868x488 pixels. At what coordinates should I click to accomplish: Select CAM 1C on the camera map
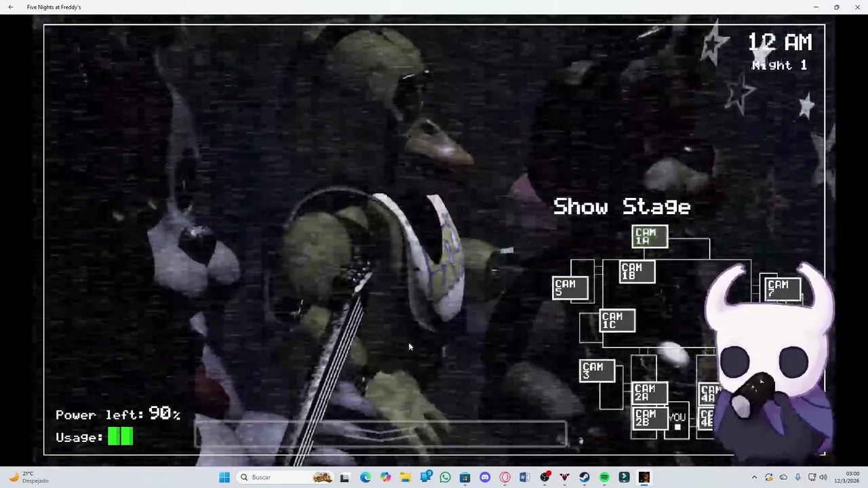point(617,321)
